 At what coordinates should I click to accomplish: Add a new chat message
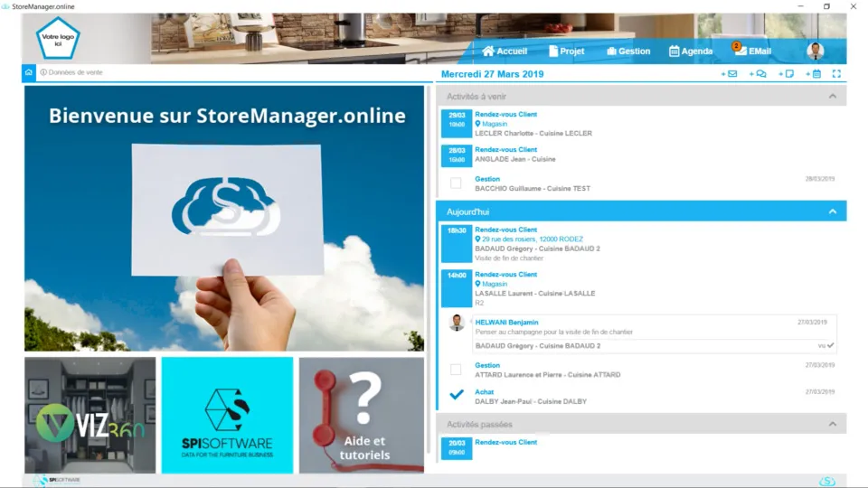[x=758, y=73]
